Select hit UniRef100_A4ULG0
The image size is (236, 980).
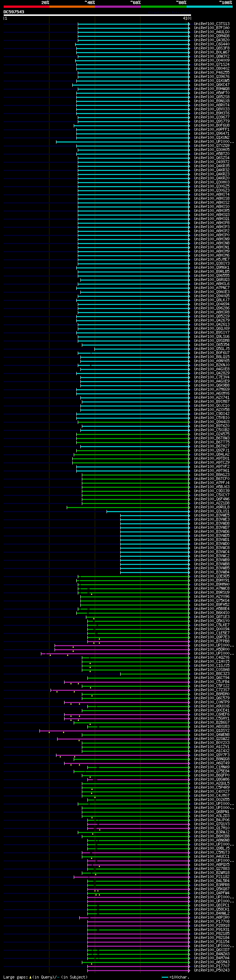[212, 32]
